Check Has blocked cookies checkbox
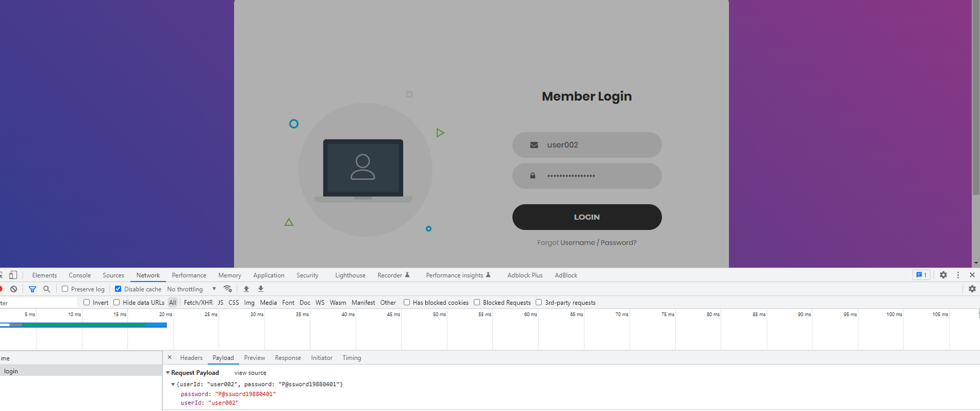The image size is (980, 411). pyautogui.click(x=407, y=302)
